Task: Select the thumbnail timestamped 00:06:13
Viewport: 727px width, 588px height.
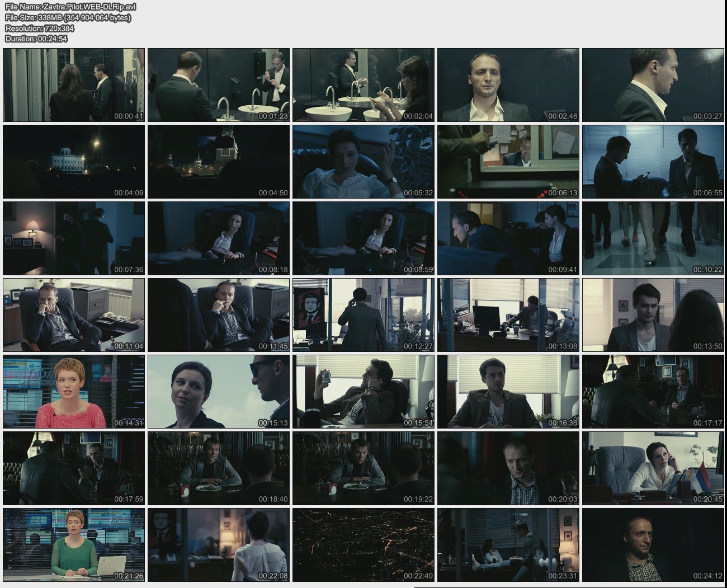Action: pos(508,162)
